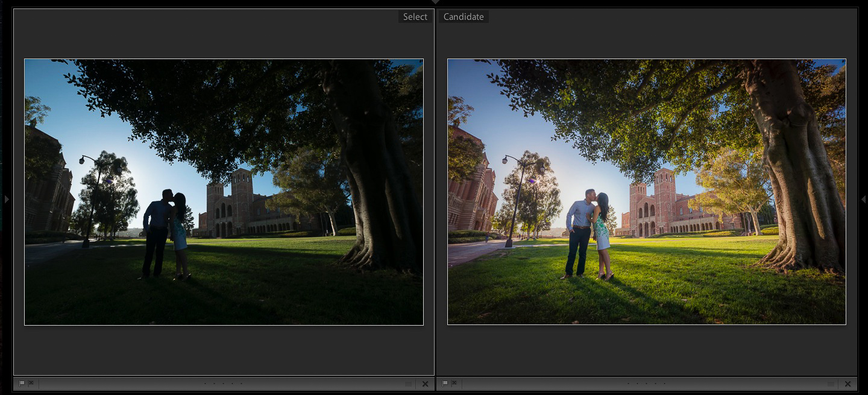This screenshot has height=395, width=868.
Task: Give the Candidate photo a five-star rating
Action: 664,384
